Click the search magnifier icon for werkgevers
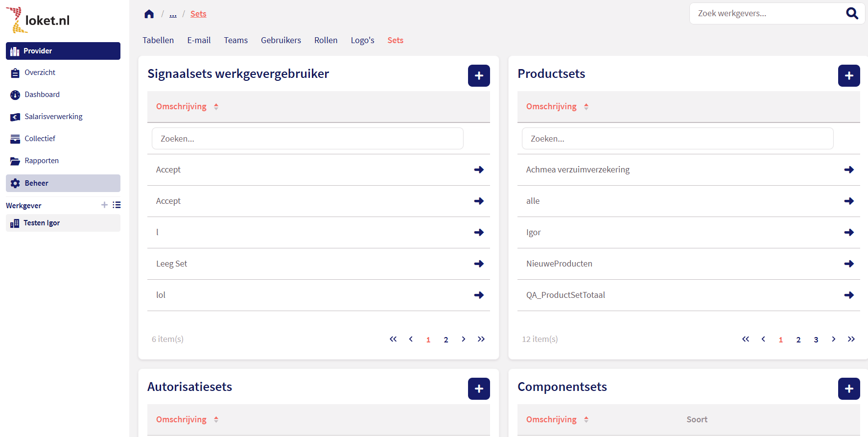Image resolution: width=868 pixels, height=437 pixels. pos(852,14)
